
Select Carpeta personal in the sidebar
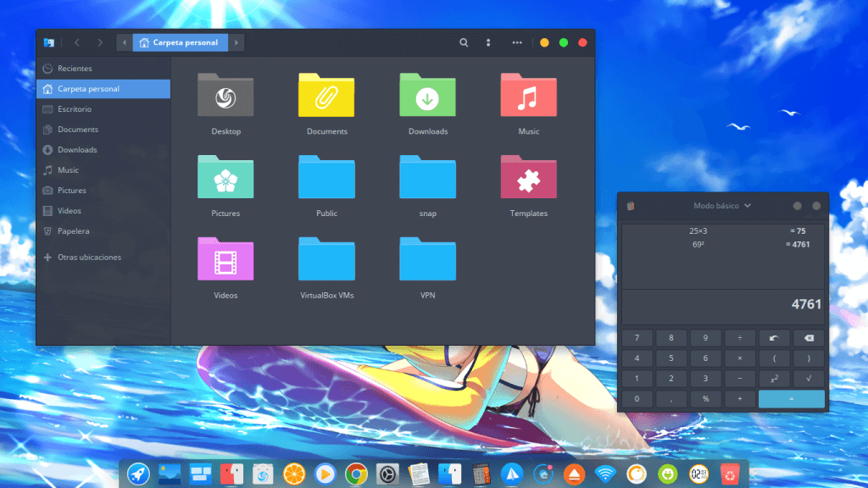103,89
